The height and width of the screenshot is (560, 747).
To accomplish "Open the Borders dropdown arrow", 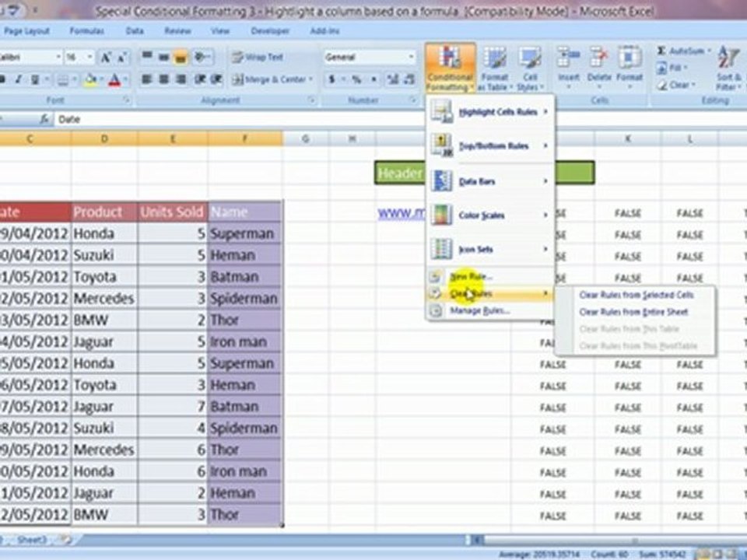I will click(x=75, y=79).
